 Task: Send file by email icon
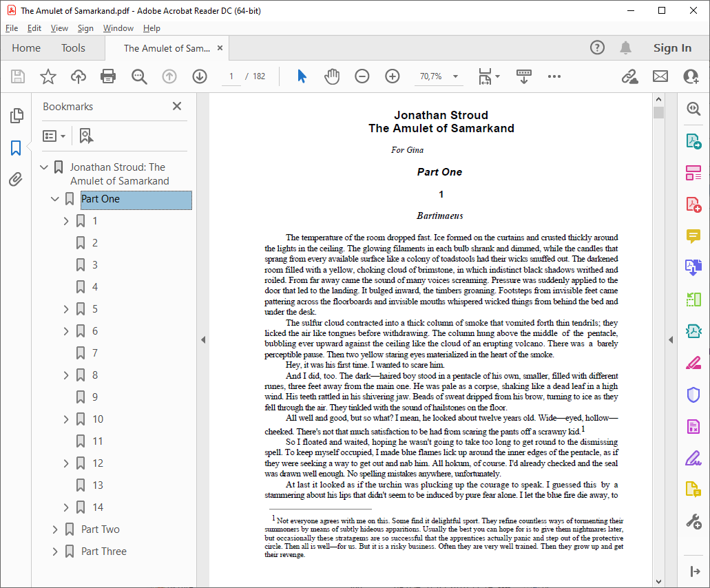(x=660, y=76)
